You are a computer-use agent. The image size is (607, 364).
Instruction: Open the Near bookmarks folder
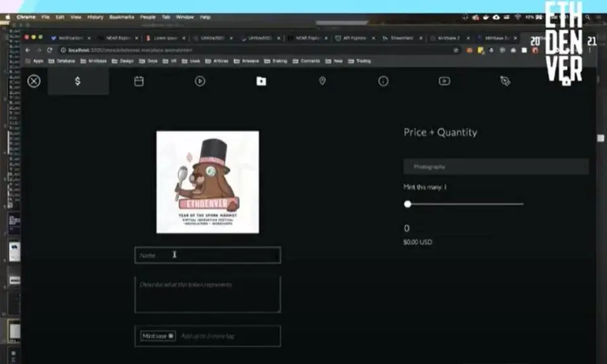[334, 61]
